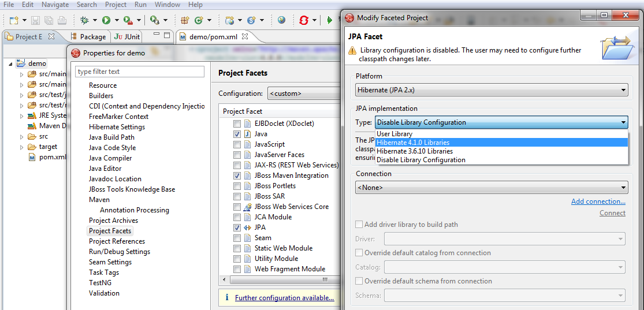Open the Connection <None> dropdown
Image resolution: width=644 pixels, height=310 pixels.
[x=492, y=187]
